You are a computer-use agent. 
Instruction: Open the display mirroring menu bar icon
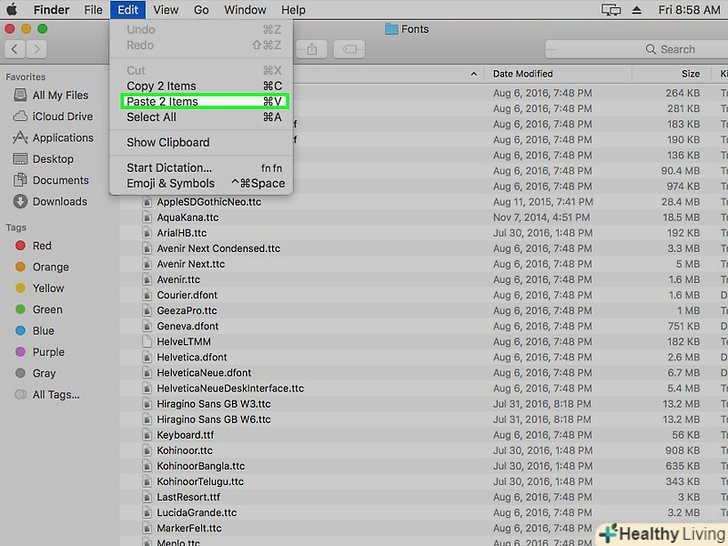coord(611,10)
